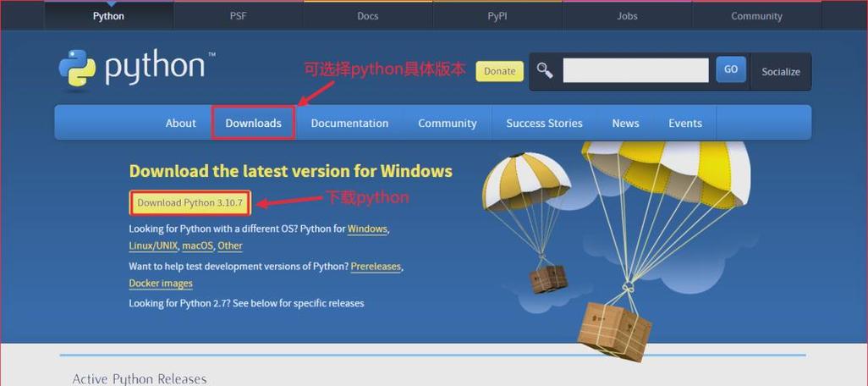The height and width of the screenshot is (386, 868).
Task: Click 'Looking for Python 2.7?' text line
Action: 246,303
